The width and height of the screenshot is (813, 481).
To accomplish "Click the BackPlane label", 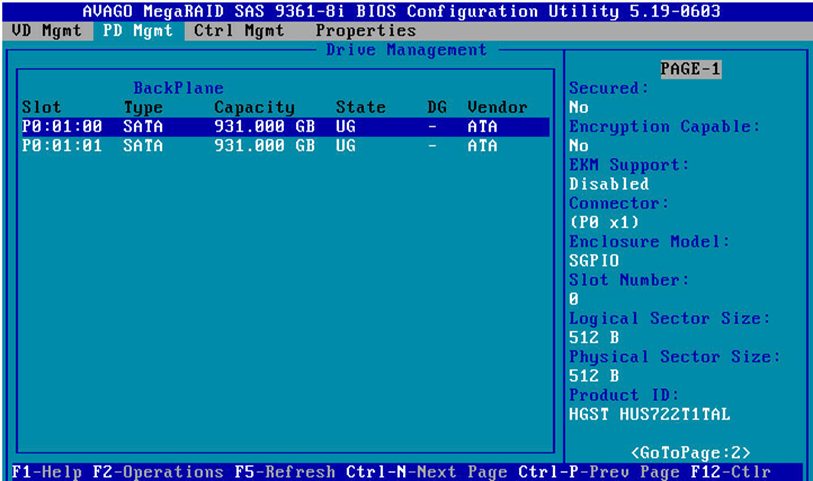I will point(178,88).
